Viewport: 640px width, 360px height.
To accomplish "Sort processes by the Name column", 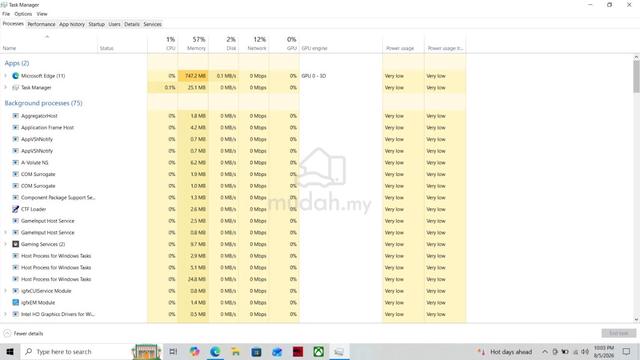I will (48, 43).
